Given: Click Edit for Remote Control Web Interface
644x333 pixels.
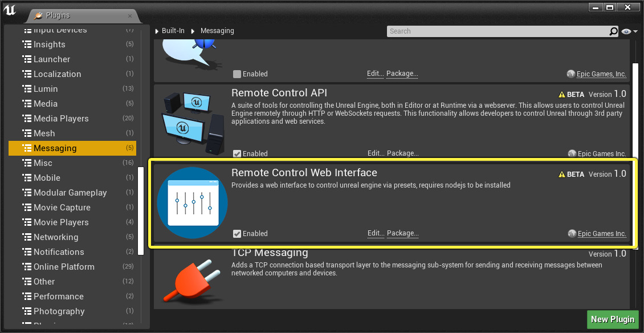Looking at the screenshot, I should tap(376, 233).
